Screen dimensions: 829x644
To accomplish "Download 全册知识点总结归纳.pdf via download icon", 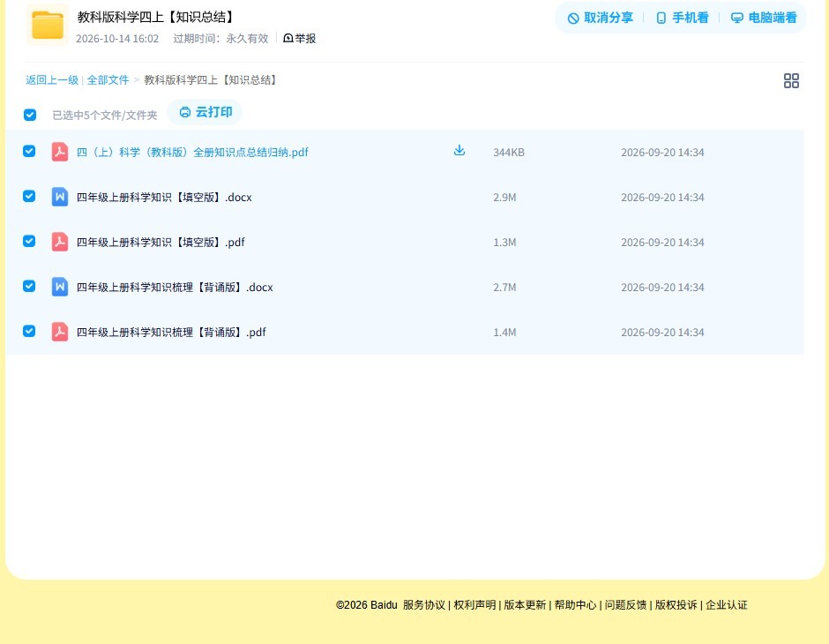I will pos(459,151).
